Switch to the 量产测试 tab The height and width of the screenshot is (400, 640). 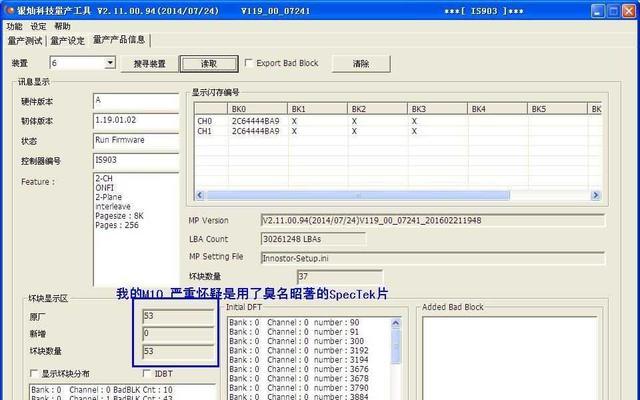click(25, 41)
